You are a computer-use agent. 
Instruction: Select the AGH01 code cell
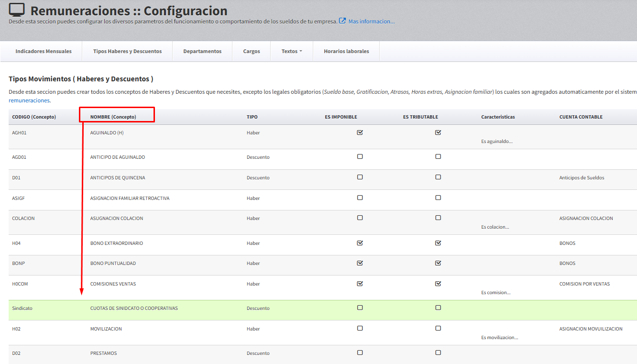click(19, 133)
